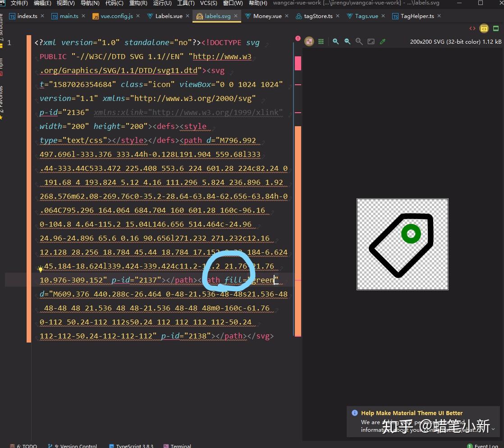Fit the image to the preview window
Image resolution: width=504 pixels, height=448 pixels.
click(x=371, y=41)
